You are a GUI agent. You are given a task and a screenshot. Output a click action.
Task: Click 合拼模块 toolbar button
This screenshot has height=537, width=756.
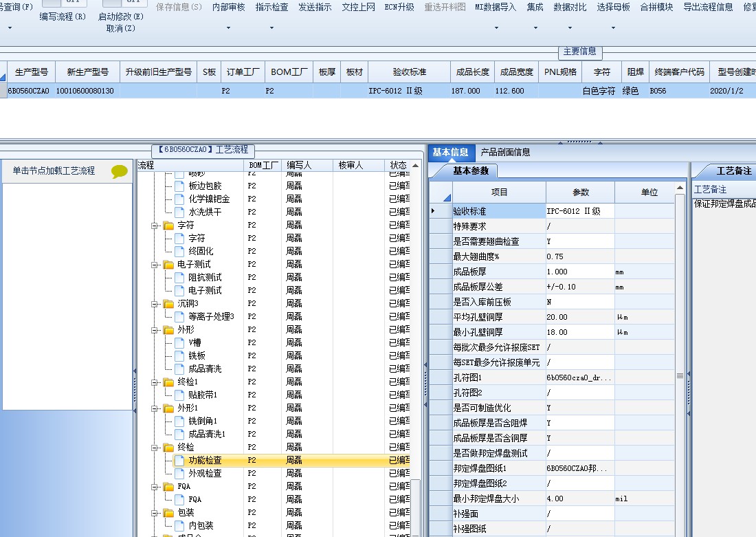click(x=656, y=8)
